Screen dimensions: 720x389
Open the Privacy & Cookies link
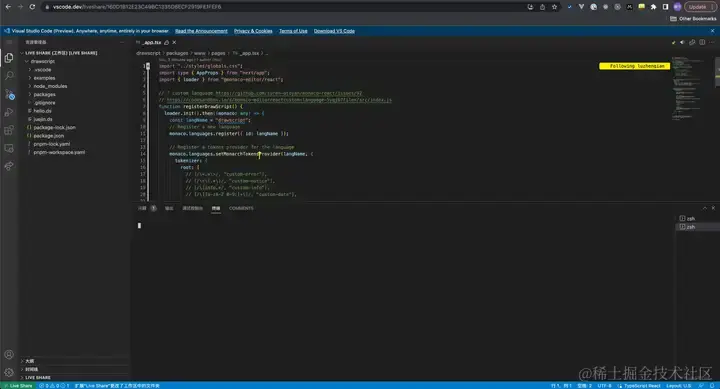253,31
